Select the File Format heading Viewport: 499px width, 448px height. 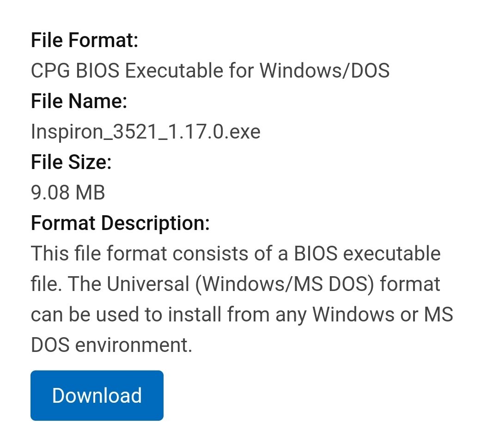pos(85,40)
